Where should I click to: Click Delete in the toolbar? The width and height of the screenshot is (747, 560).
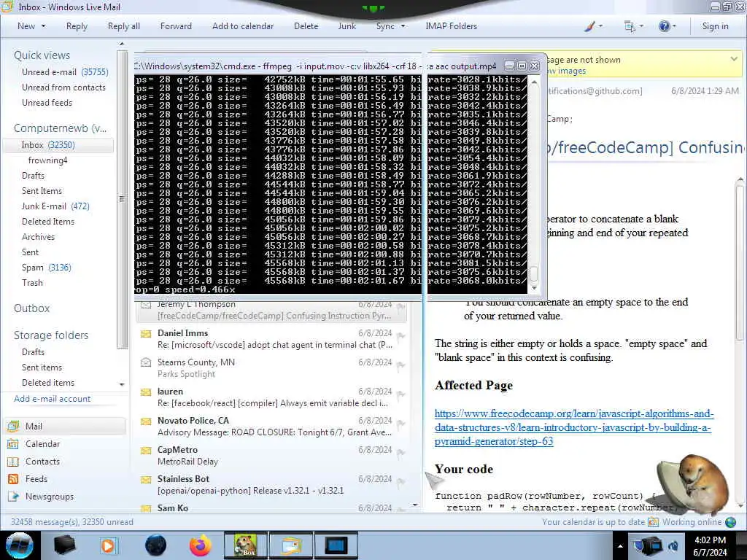(x=306, y=26)
